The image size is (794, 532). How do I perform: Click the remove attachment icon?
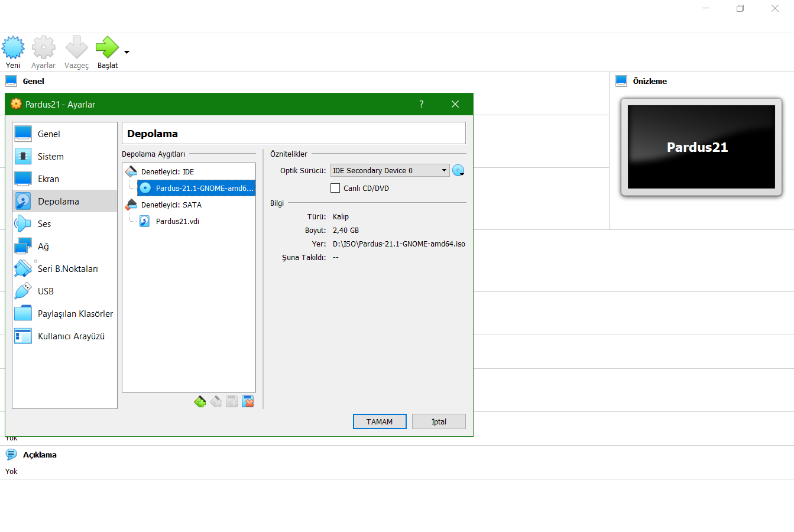coord(248,402)
